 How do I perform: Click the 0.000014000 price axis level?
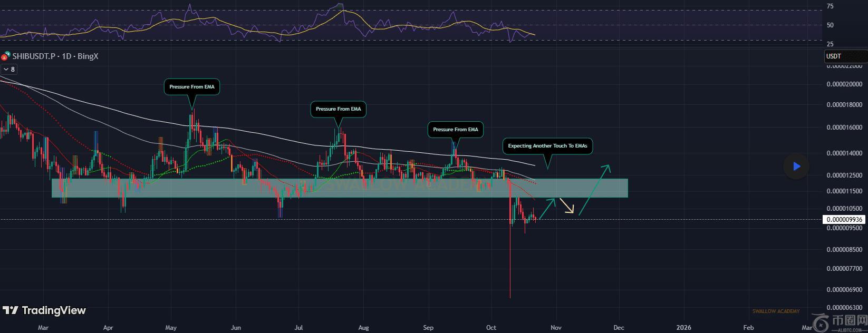[844, 153]
